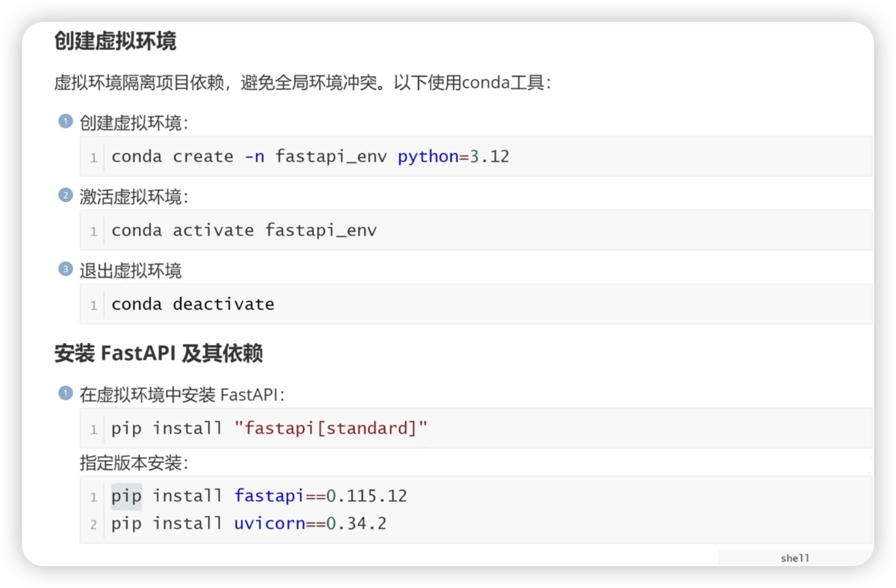Click the "shell" language label under the code block
Screen dimensions: 896x588
(x=795, y=558)
